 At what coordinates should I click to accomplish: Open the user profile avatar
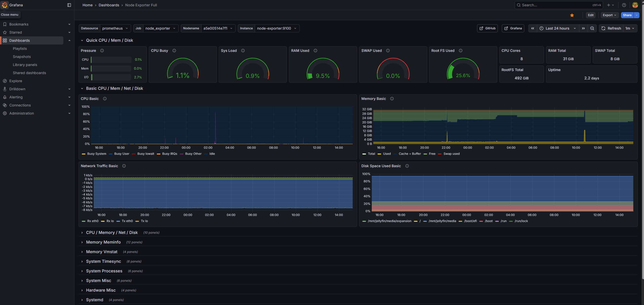[x=635, y=5]
